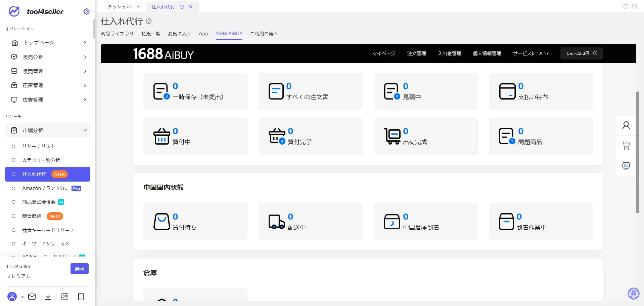This screenshot has height=306, width=644.
Task: Open the mobile app icon
Action: coord(81,297)
